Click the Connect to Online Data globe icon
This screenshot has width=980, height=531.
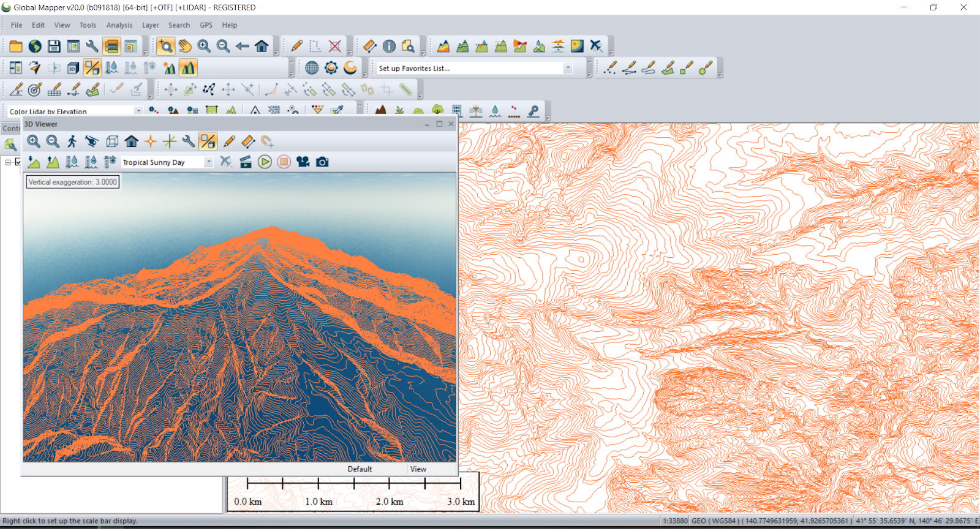pyautogui.click(x=35, y=46)
